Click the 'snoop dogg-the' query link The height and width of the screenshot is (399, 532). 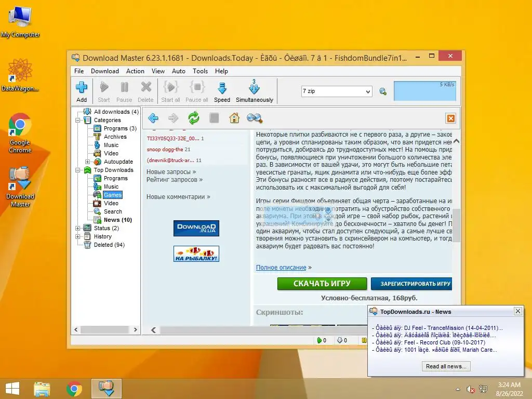coord(165,149)
